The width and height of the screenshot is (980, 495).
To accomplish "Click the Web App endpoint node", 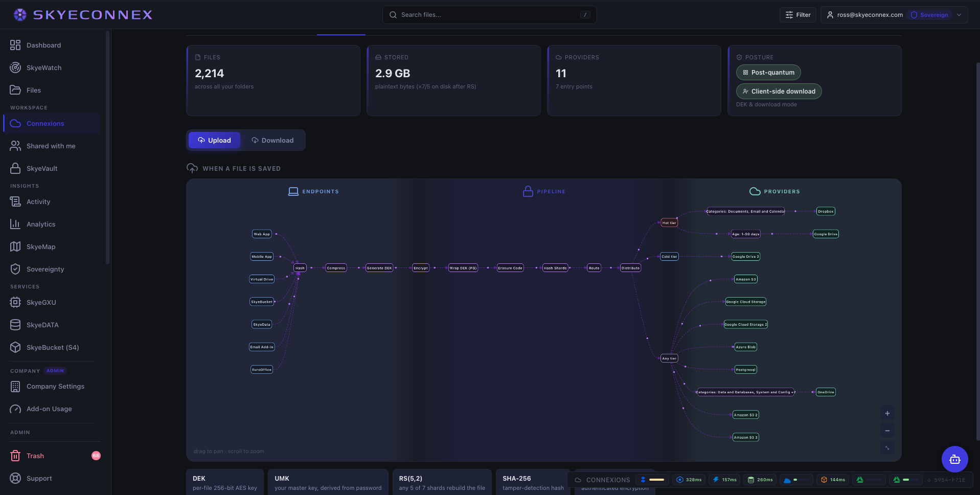I will (x=262, y=234).
